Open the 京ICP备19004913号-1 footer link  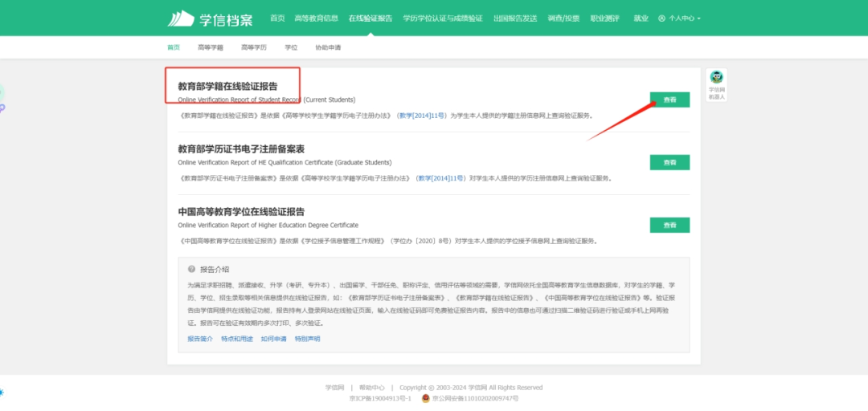click(x=380, y=398)
